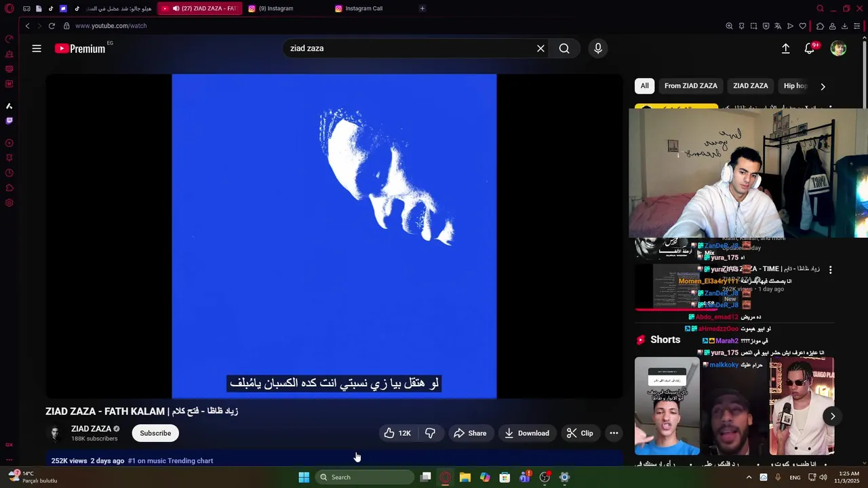Click the taskbar Search box
The height and width of the screenshot is (488, 868).
[x=366, y=477]
